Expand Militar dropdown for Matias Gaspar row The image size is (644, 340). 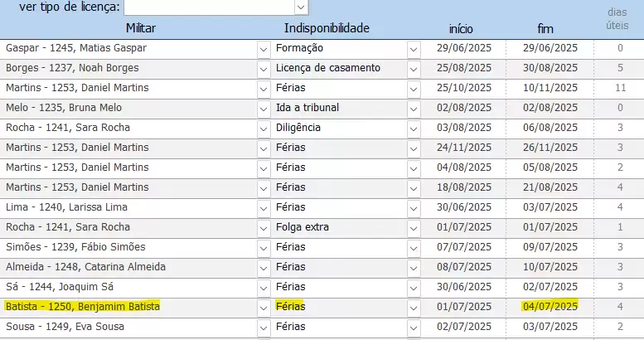click(264, 50)
